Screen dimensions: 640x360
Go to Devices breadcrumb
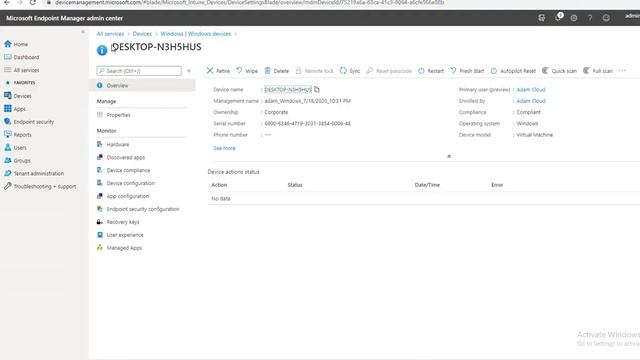coord(142,34)
